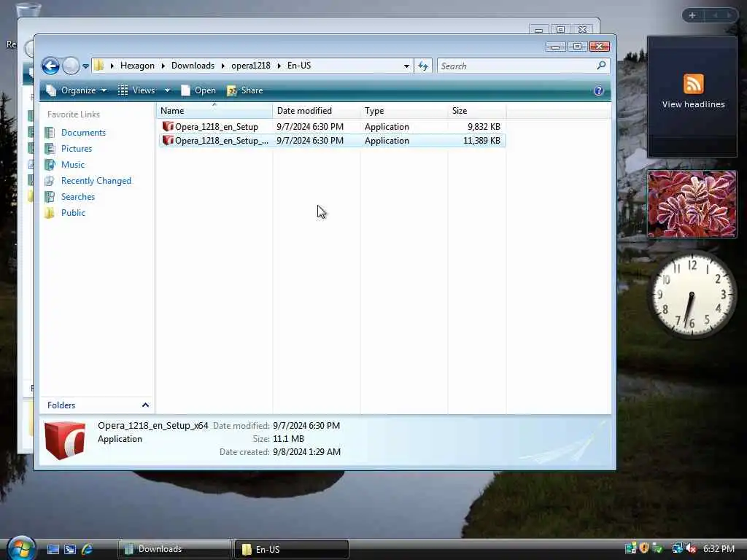Switch to Downloads taskbar button
Screen dimensions: 747x560
(174, 549)
